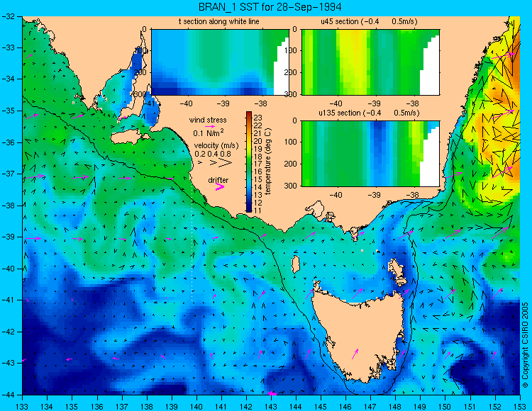Open the temperature section inset plot
This screenshot has width=532, height=411.
[x=220, y=62]
